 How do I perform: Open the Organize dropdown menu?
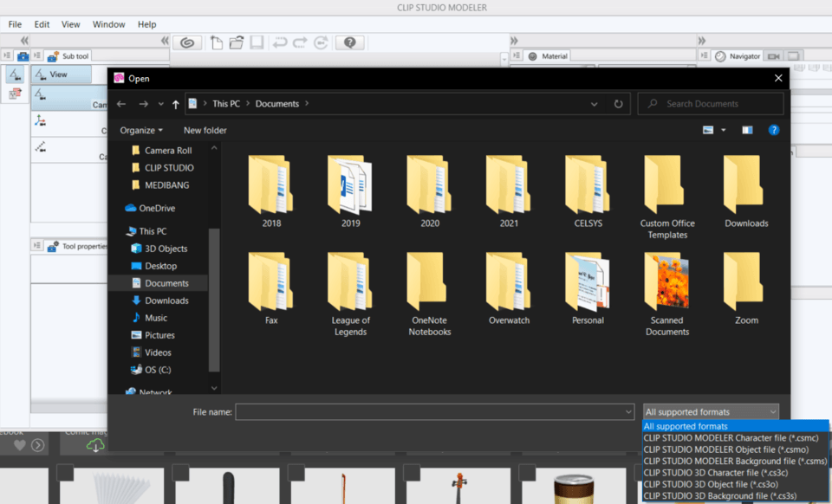click(141, 131)
